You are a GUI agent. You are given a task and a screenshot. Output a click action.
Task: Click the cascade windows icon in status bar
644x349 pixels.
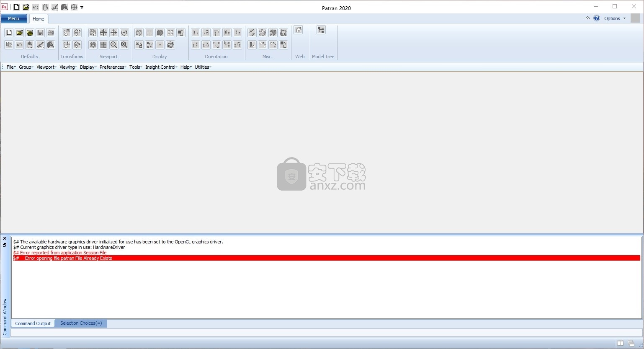pyautogui.click(x=631, y=344)
